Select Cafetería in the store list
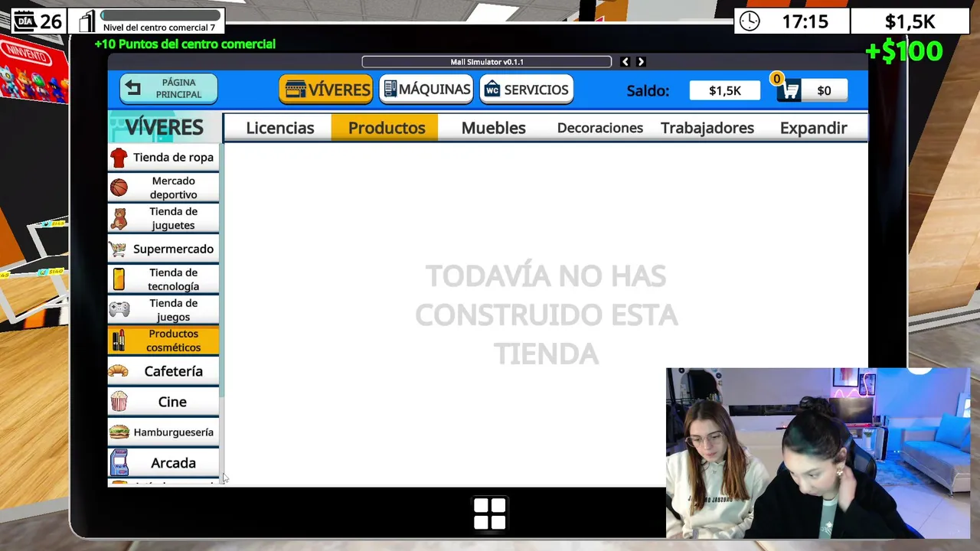 tap(163, 371)
